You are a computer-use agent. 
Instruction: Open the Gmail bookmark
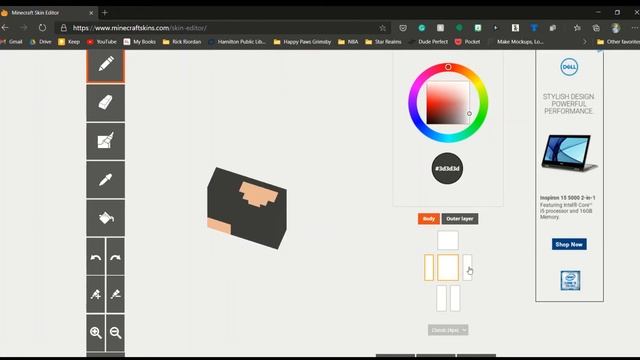11,42
